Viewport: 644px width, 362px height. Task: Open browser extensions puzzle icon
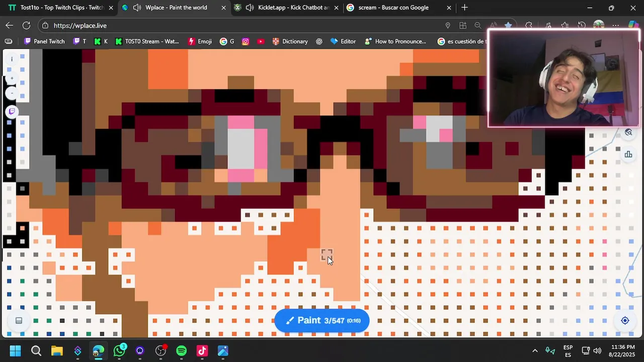[x=529, y=25]
